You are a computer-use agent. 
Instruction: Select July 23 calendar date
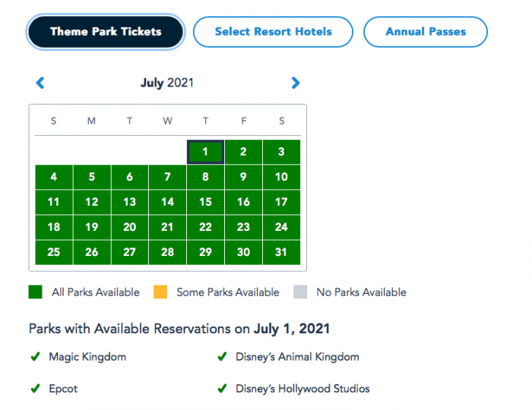[x=243, y=227]
